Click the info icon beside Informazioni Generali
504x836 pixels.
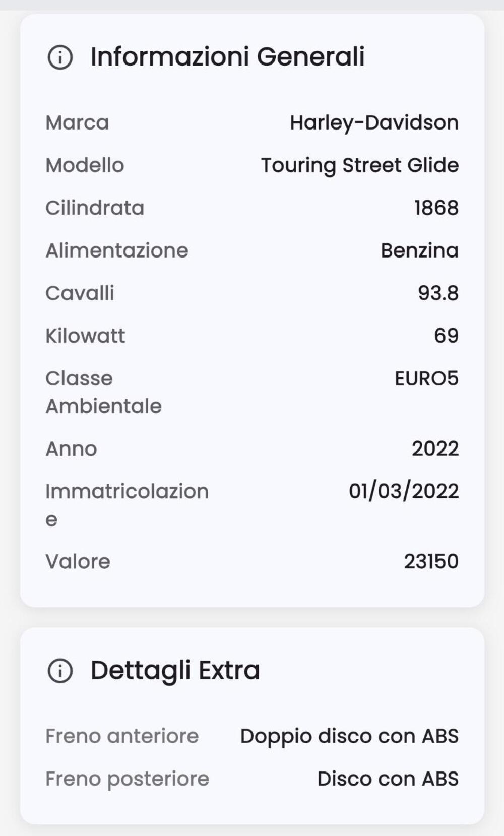click(60, 57)
